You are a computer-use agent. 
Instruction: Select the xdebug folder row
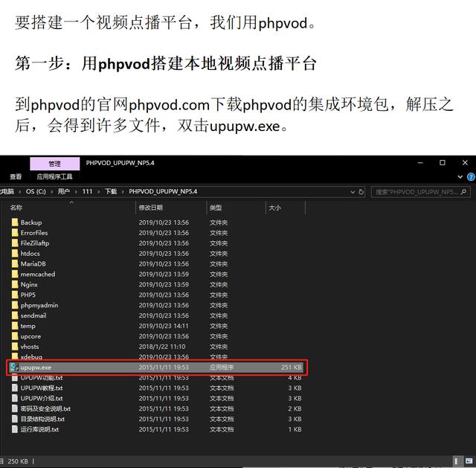[156, 356]
